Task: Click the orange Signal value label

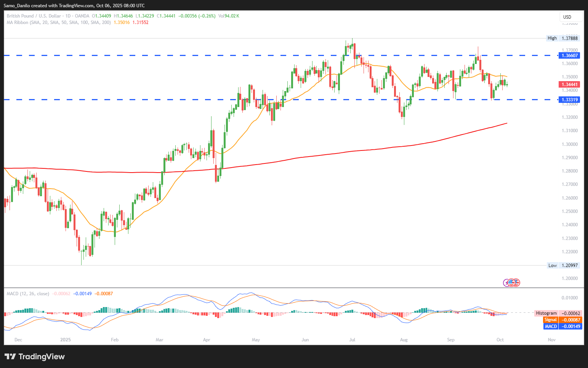Action: pos(562,320)
